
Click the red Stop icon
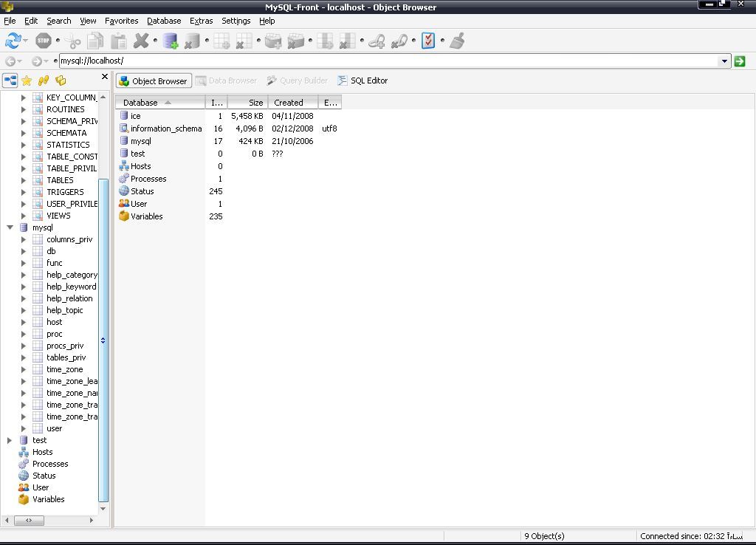click(44, 41)
